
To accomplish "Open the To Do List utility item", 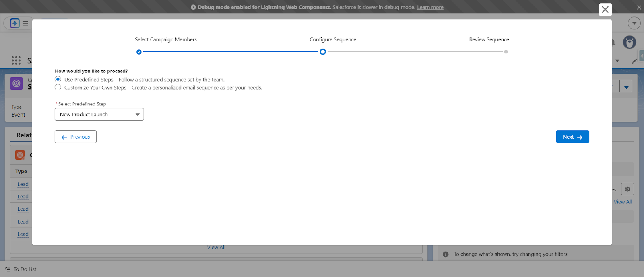I will point(21,269).
